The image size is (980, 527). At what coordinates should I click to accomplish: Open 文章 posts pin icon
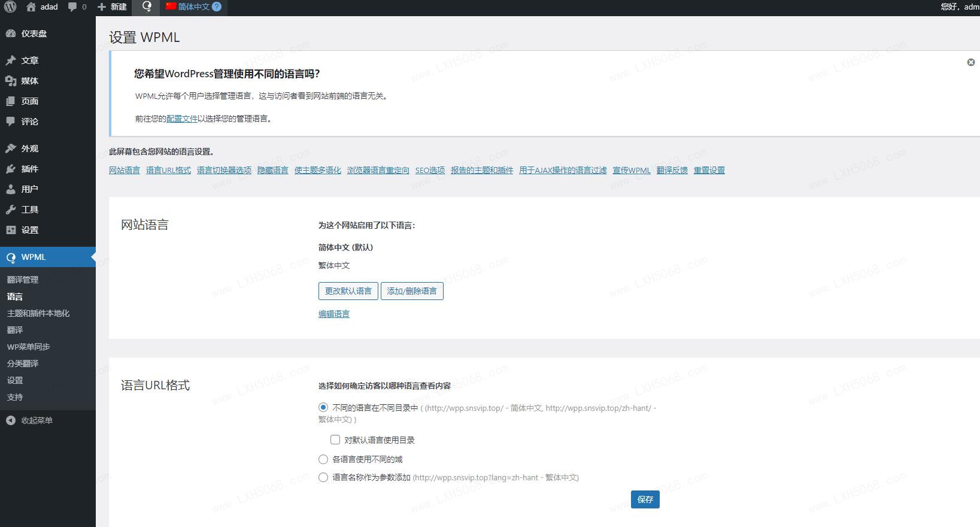[10, 60]
